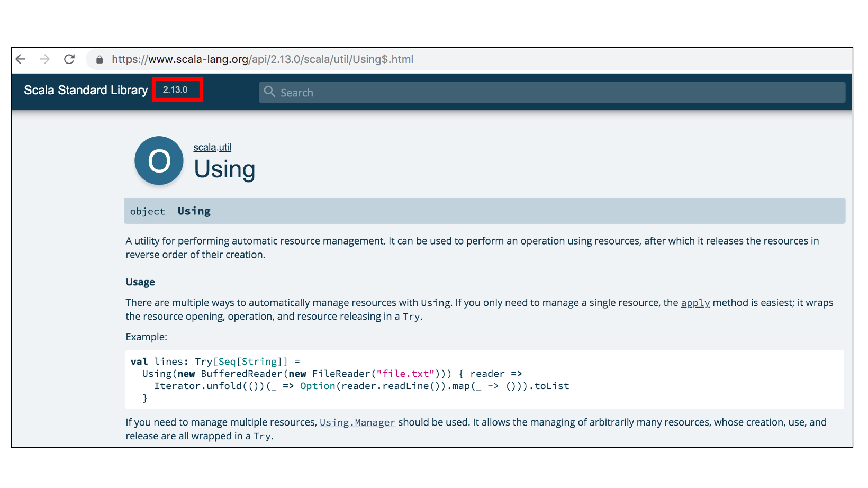Click the browser forward arrow
The image size is (868, 488).
tap(45, 59)
